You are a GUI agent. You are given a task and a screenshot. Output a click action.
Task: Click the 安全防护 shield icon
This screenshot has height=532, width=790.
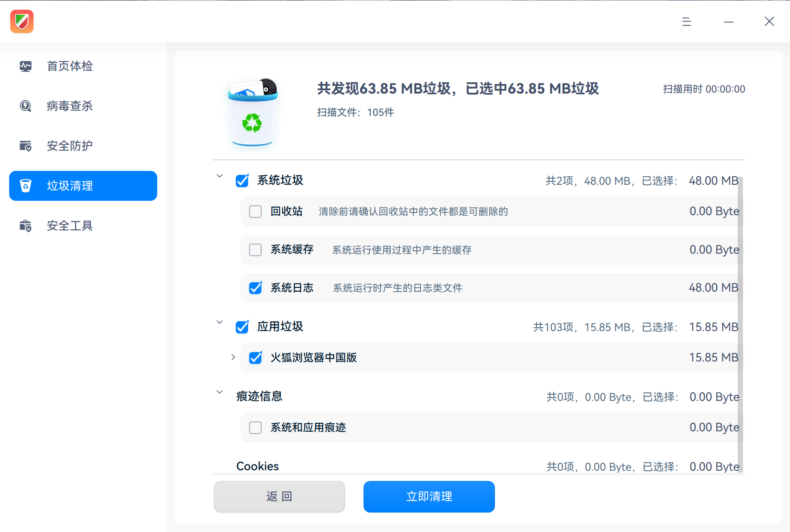pos(26,146)
